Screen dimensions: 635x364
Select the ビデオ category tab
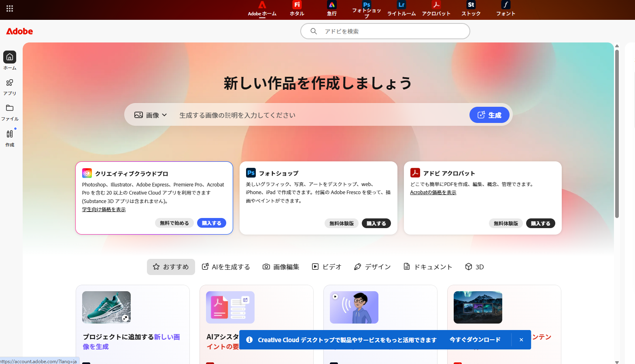327,267
